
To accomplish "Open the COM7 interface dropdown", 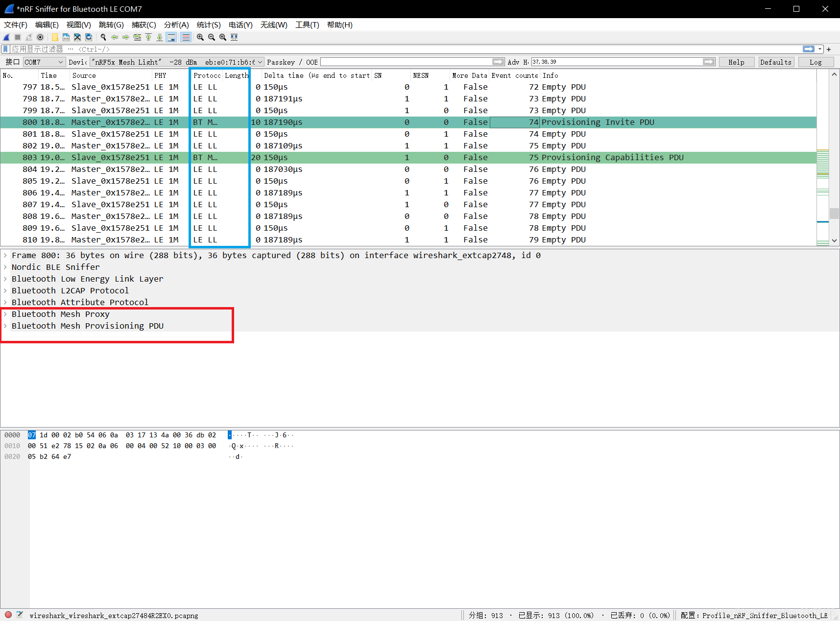I will (44, 62).
